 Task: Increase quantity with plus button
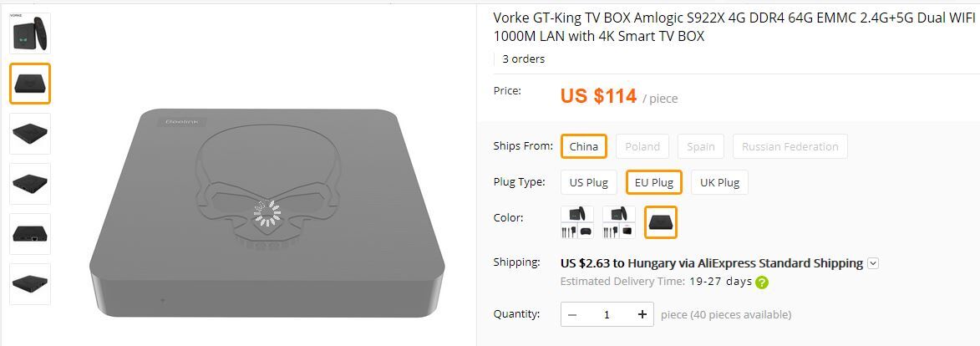point(642,314)
